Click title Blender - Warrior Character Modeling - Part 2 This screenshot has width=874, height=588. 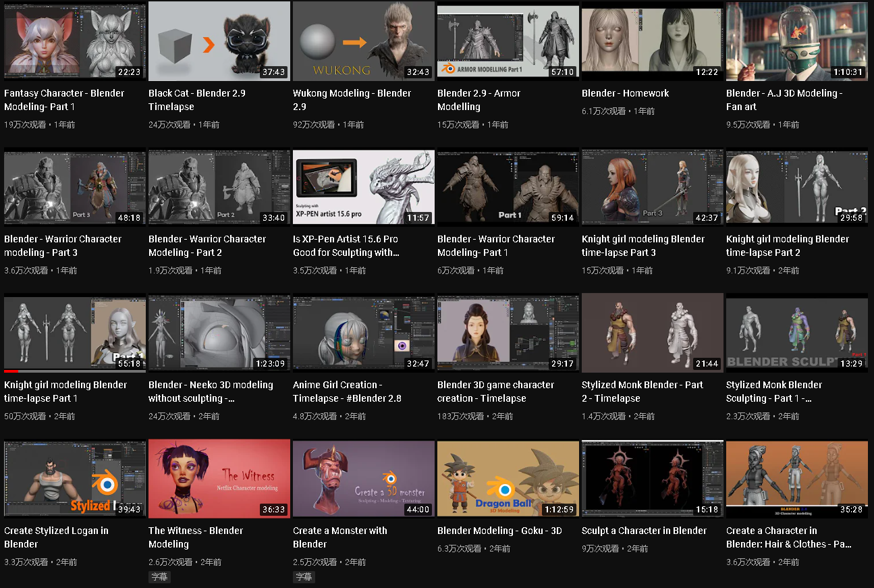click(207, 246)
